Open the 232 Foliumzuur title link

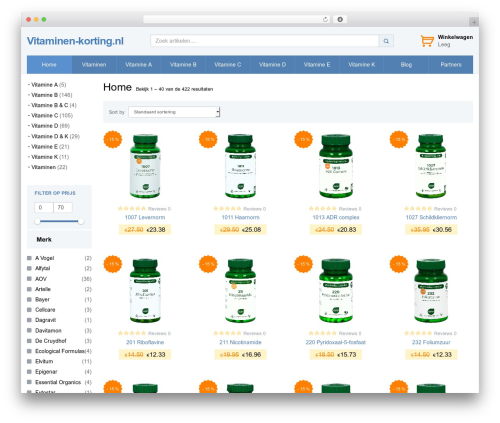431,342
